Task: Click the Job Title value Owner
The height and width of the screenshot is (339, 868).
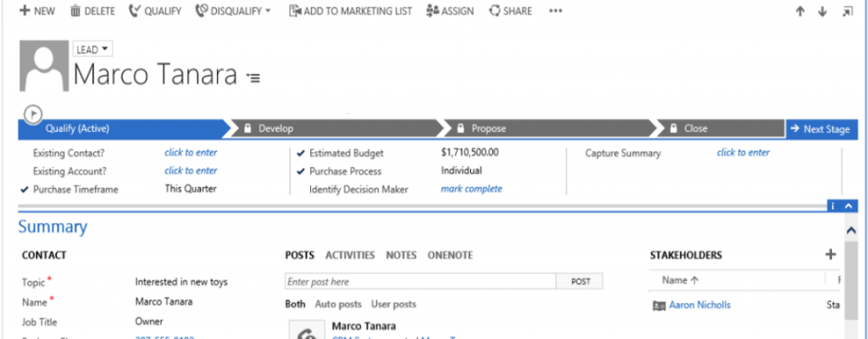Action: [149, 322]
